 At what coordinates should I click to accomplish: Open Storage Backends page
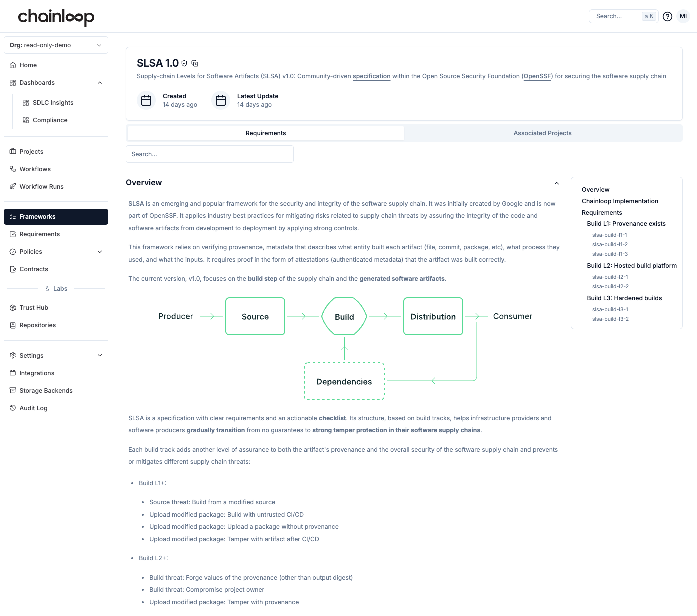46,391
